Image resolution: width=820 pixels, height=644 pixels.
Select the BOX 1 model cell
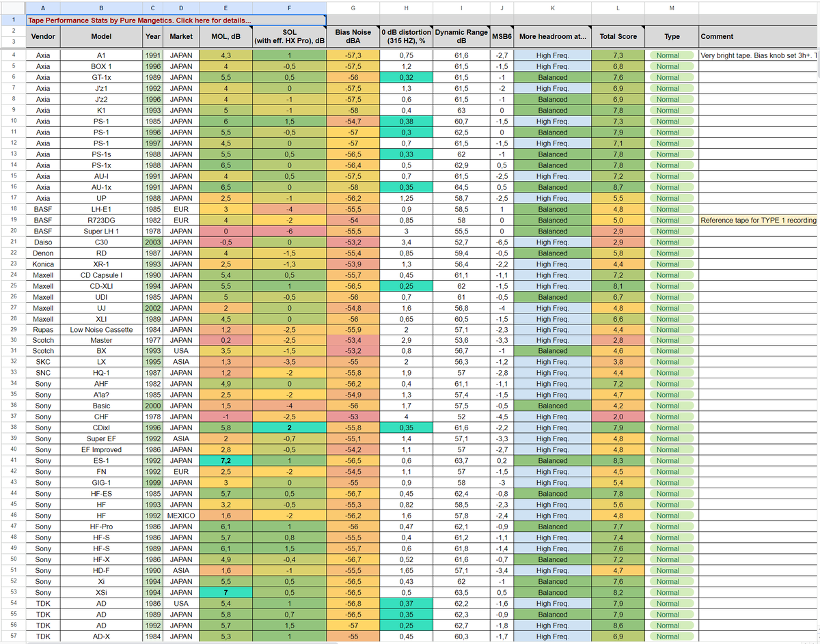pyautogui.click(x=101, y=66)
